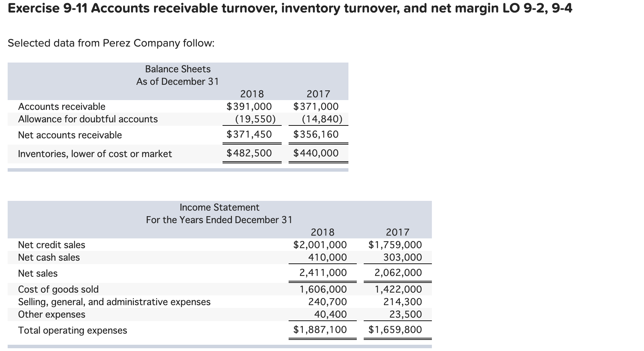Click the 'Income Statement' table header
Image resolution: width=644 pixels, height=351 pixels.
219,207
